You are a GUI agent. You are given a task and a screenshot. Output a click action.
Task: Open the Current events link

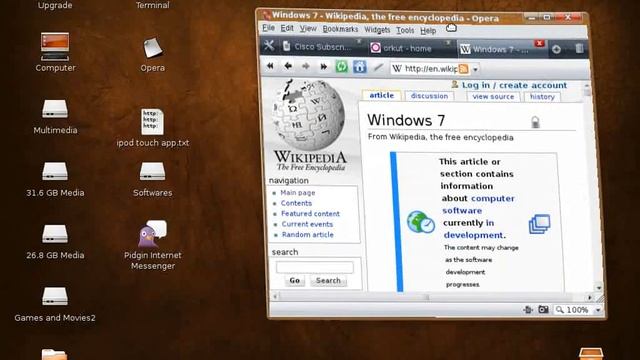(307, 224)
